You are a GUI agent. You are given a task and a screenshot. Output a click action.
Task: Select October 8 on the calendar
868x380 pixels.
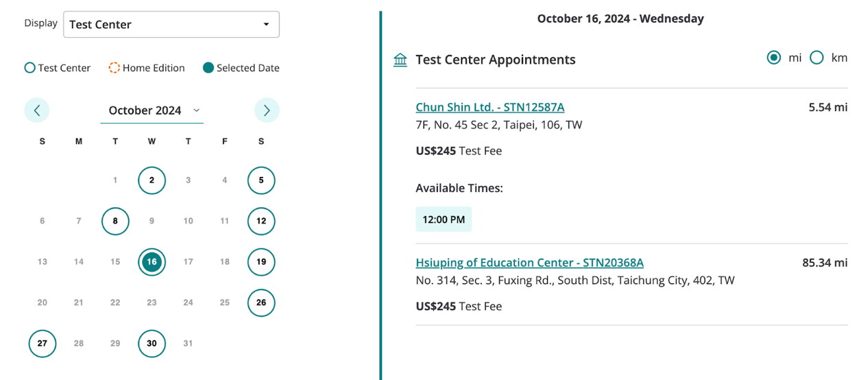click(x=115, y=222)
